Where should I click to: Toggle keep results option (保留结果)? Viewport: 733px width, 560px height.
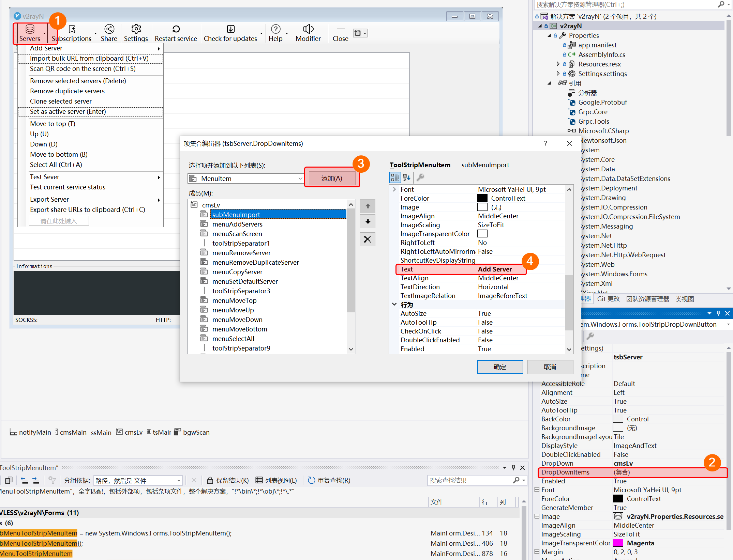tap(228, 480)
